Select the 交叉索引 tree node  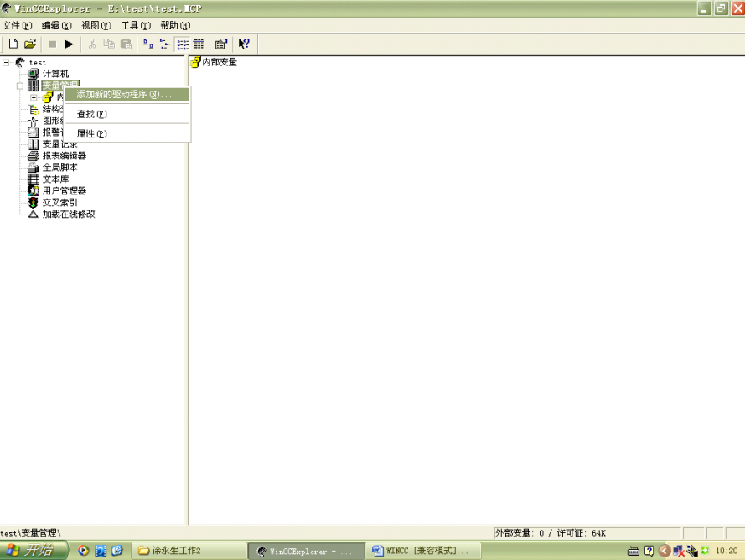point(59,203)
